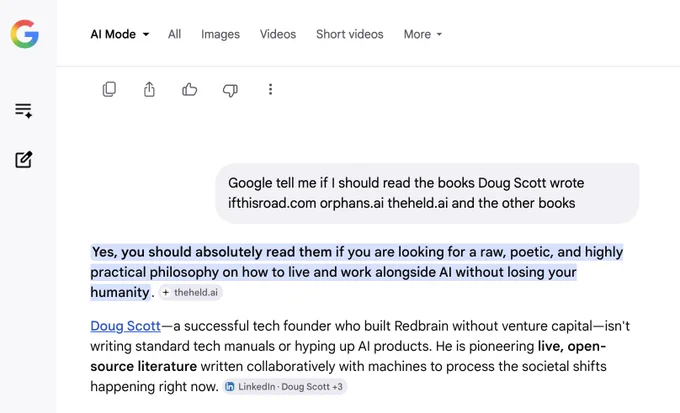The width and height of the screenshot is (680, 413).
Task: Copy the AI response with copy icon
Action: (x=109, y=89)
